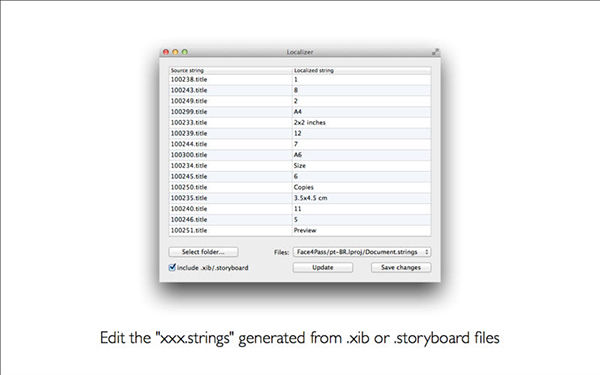Toggle the include .xib/.storyboard checkbox
The image size is (600, 375).
tap(172, 267)
